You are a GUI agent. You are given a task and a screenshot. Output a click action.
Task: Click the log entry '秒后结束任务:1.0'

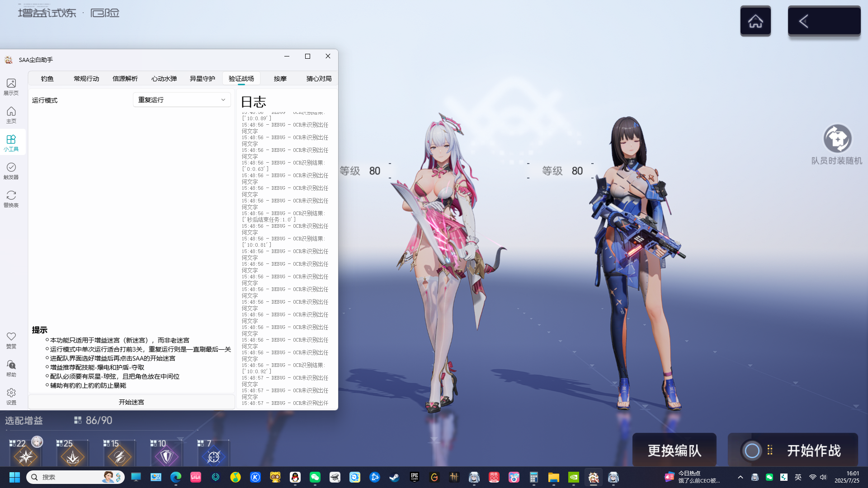pyautogui.click(x=269, y=220)
